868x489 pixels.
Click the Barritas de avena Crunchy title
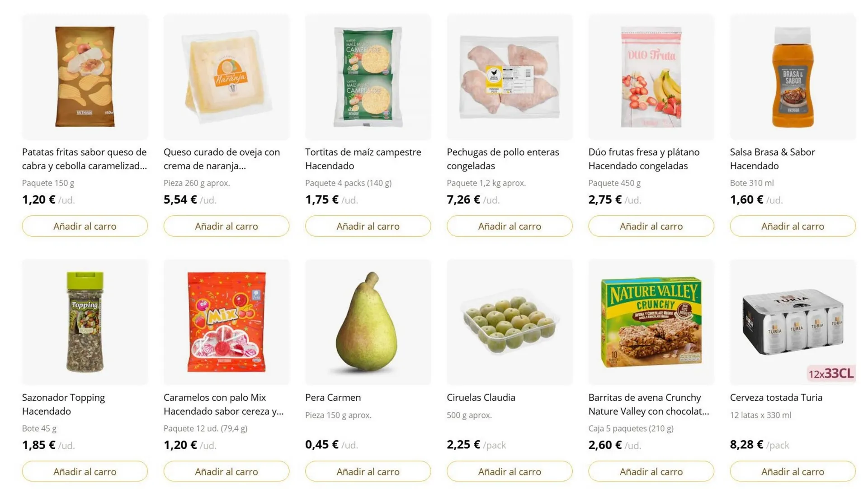[648, 404]
